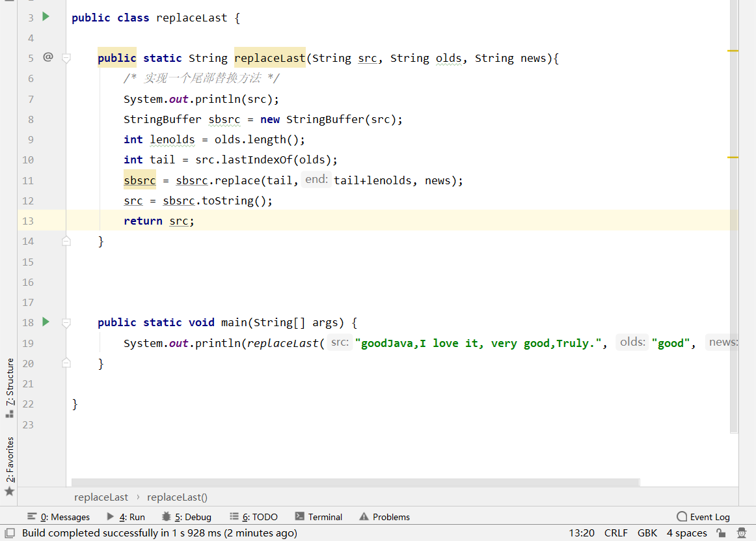The width and height of the screenshot is (756, 541).
Task: Run class from the line 3 gutter arrow
Action: 46,17
